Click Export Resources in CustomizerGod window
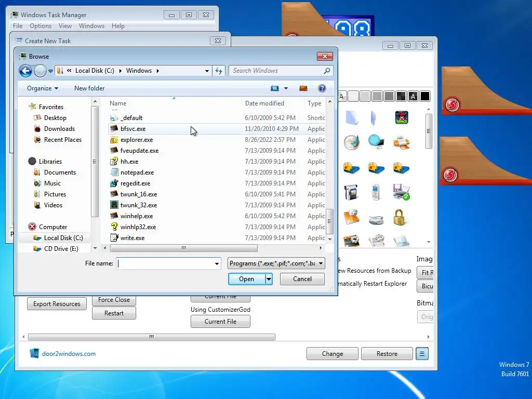Screen dimensions: 532x399 click(x=57, y=303)
